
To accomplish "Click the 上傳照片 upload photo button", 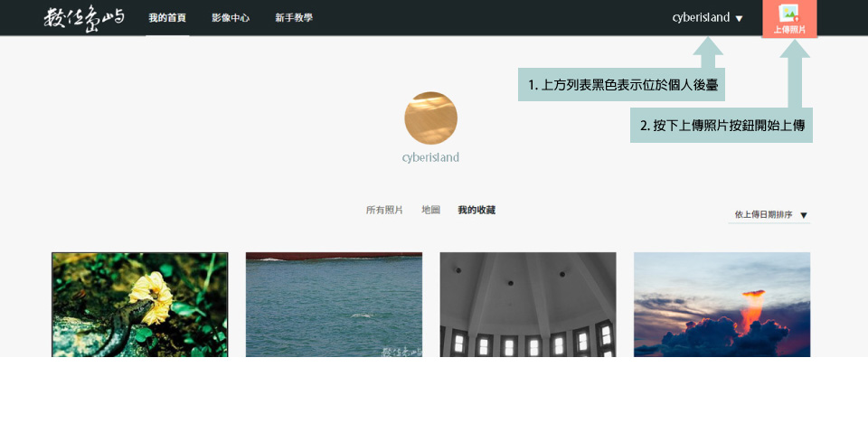I will [x=788, y=19].
